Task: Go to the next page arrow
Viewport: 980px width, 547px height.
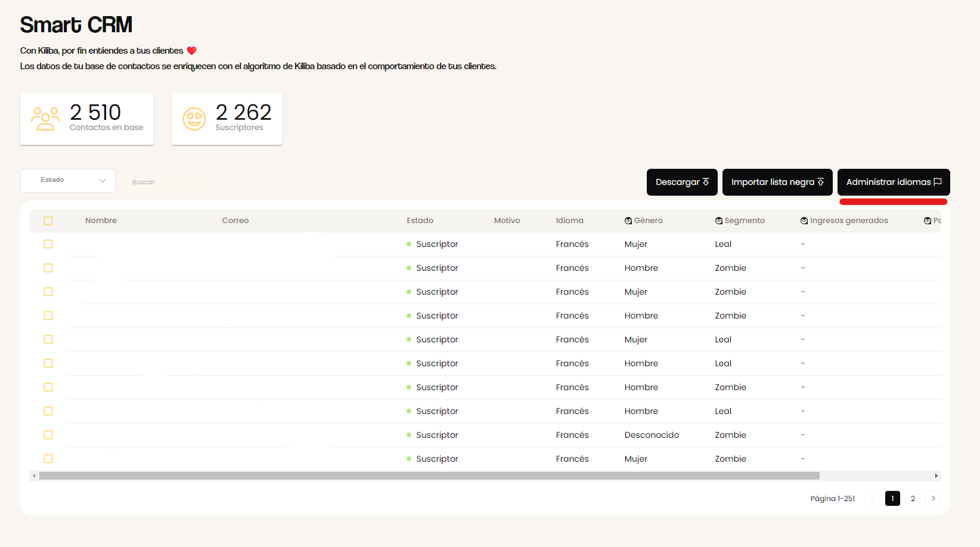Action: click(934, 498)
